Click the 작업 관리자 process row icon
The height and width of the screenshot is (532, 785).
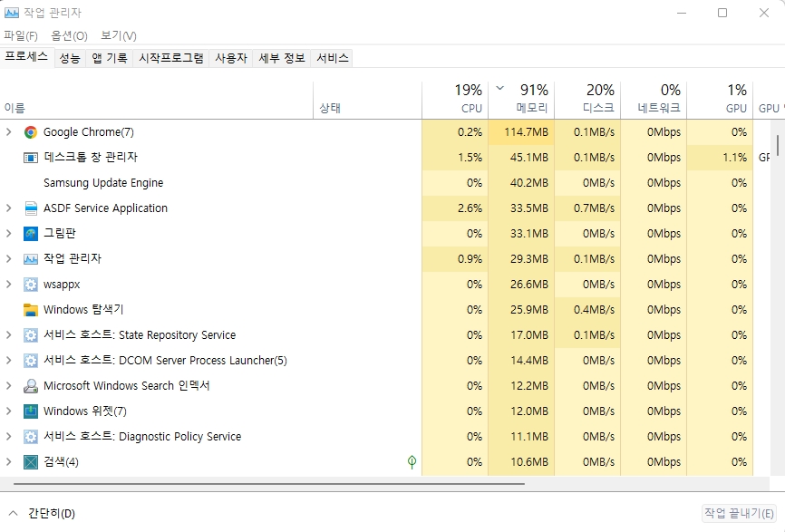coord(31,259)
